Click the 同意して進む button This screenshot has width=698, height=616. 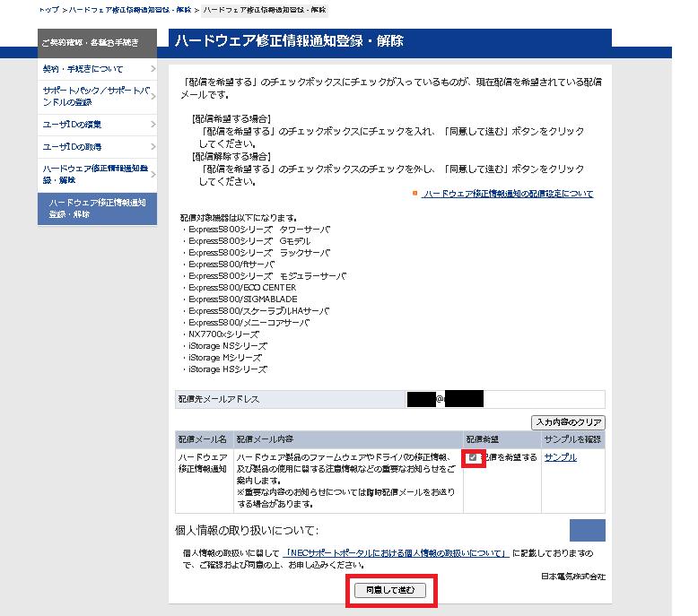point(390,590)
